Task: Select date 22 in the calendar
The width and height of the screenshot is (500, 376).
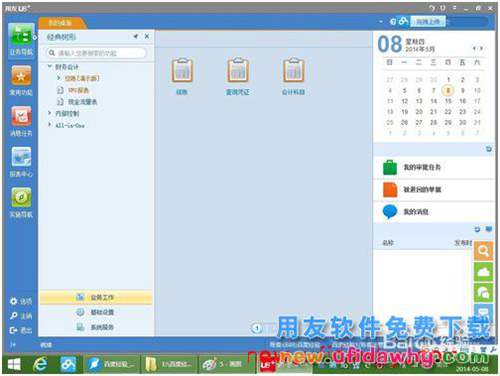Action: click(x=448, y=112)
